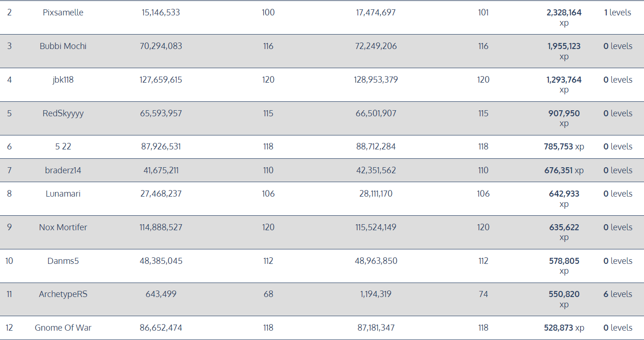
Task: Select Bubbi Mochi's start xp 70,294,083
Action: click(161, 46)
